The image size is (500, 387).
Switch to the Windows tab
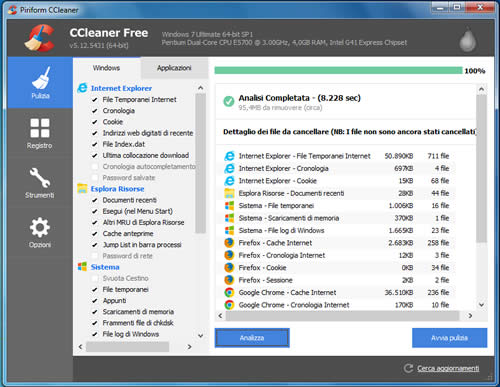tap(107, 68)
